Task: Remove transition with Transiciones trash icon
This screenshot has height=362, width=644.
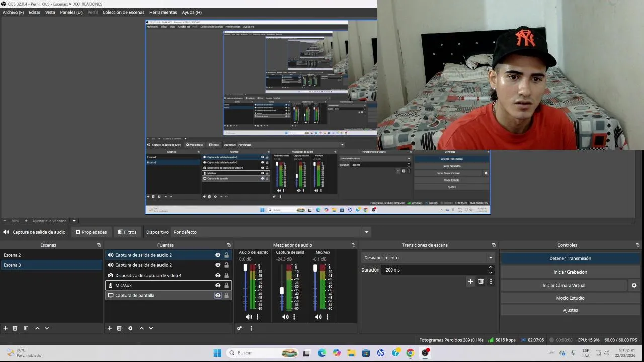Action: point(481,281)
